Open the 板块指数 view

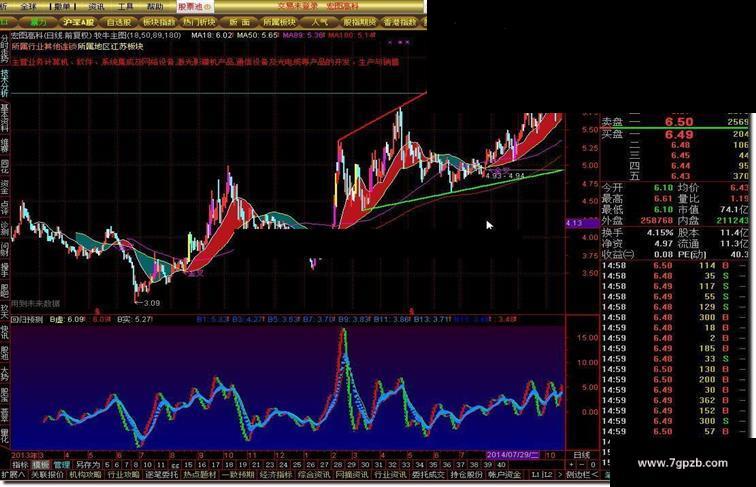[x=159, y=22]
